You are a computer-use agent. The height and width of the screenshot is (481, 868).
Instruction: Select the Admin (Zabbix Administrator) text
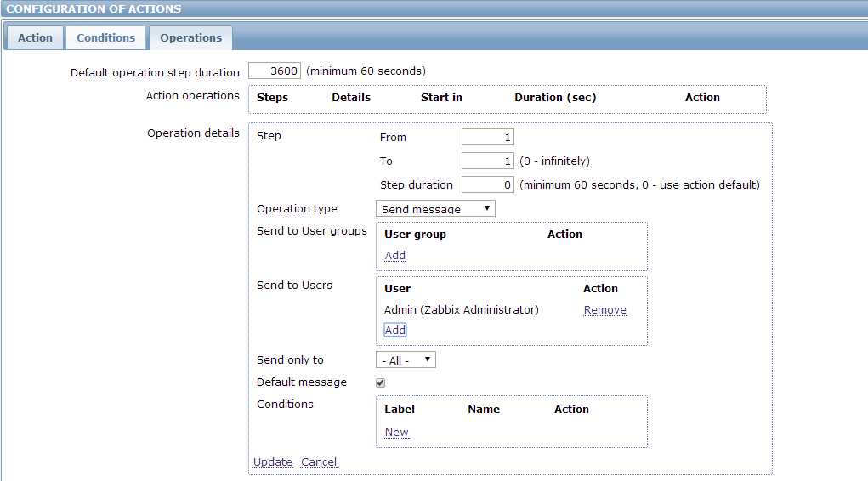(461, 310)
